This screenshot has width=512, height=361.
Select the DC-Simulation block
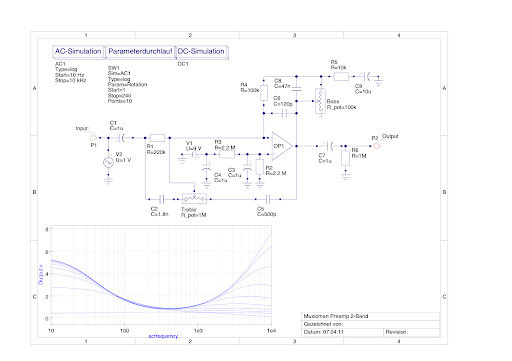(x=202, y=52)
